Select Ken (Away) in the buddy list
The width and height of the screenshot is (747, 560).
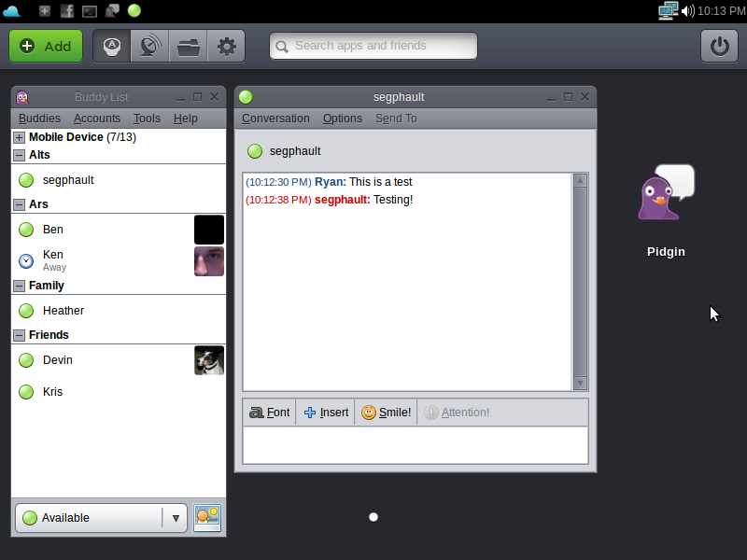[x=119, y=261]
